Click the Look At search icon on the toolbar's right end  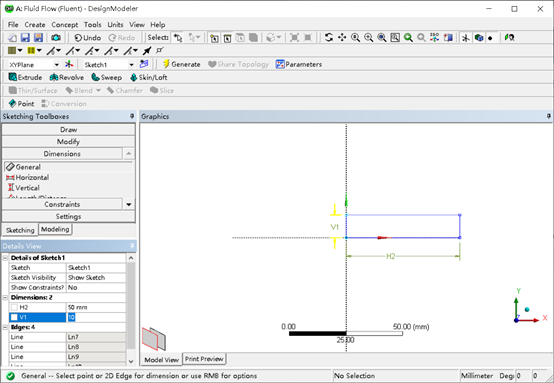click(509, 37)
